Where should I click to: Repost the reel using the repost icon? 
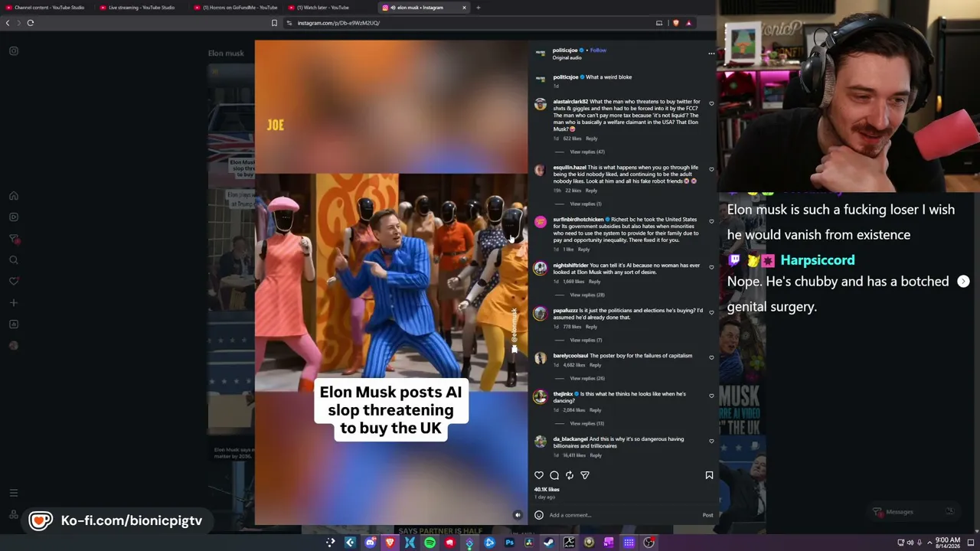pos(570,475)
